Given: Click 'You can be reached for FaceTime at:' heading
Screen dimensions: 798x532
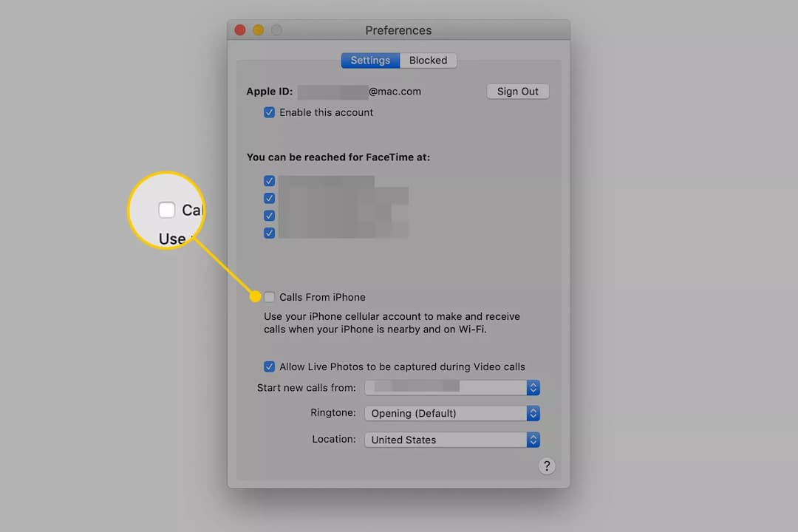Looking at the screenshot, I should (x=338, y=157).
